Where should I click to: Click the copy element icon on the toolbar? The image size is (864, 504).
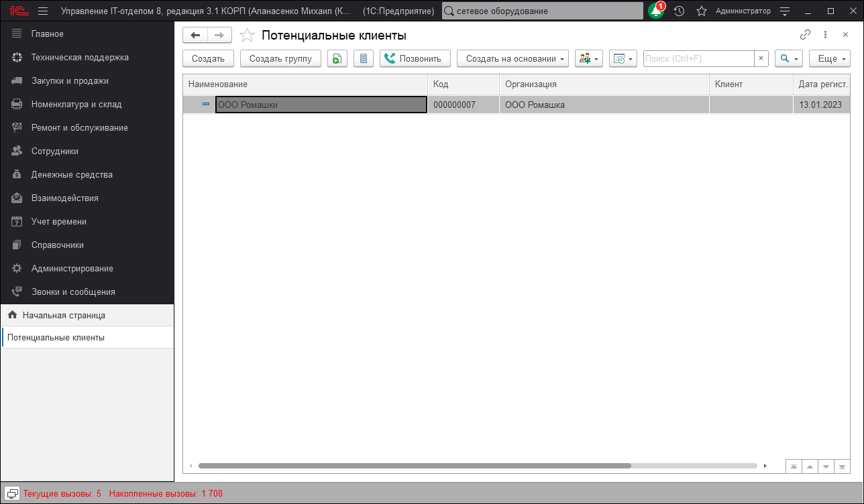point(337,58)
